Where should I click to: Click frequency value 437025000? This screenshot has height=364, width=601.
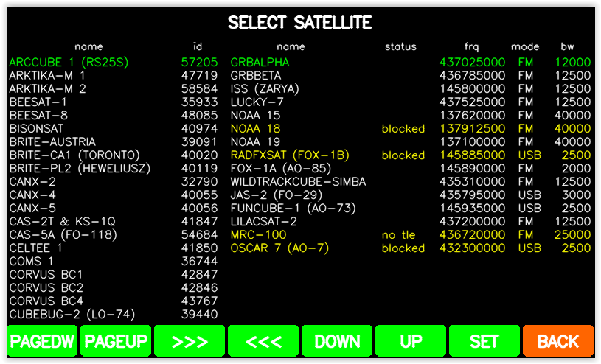[472, 62]
